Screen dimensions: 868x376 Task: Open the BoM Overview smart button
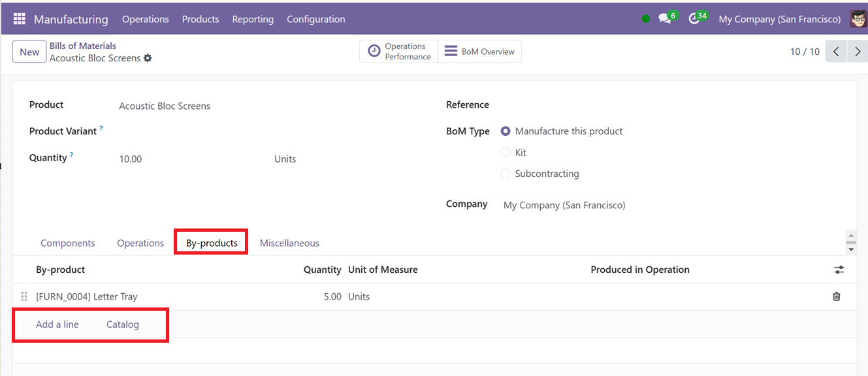tap(479, 52)
